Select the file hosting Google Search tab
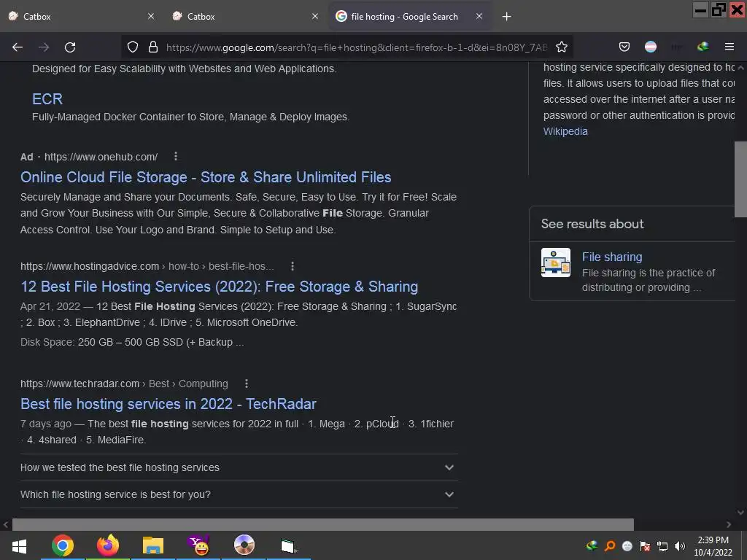747x560 pixels. coord(410,16)
